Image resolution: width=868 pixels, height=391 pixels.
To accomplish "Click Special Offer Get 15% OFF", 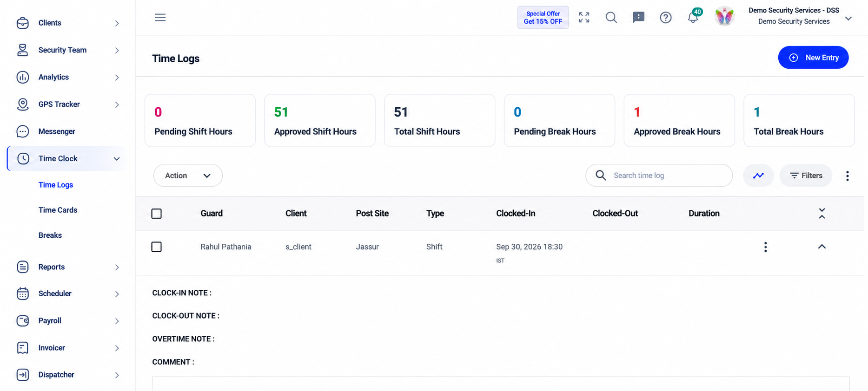I will [x=543, y=18].
